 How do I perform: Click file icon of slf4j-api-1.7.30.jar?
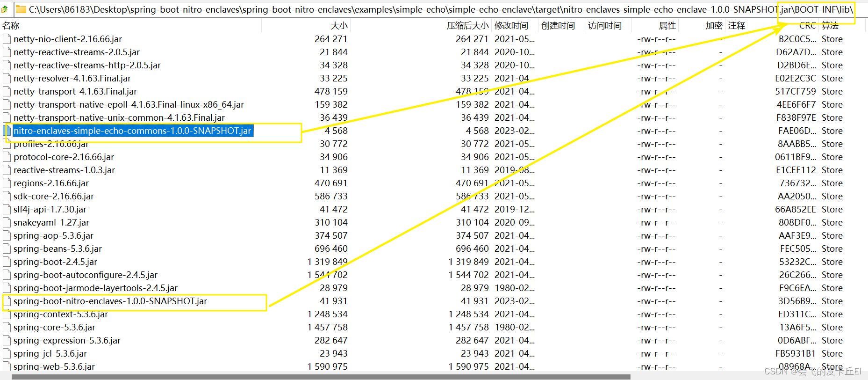click(7, 209)
